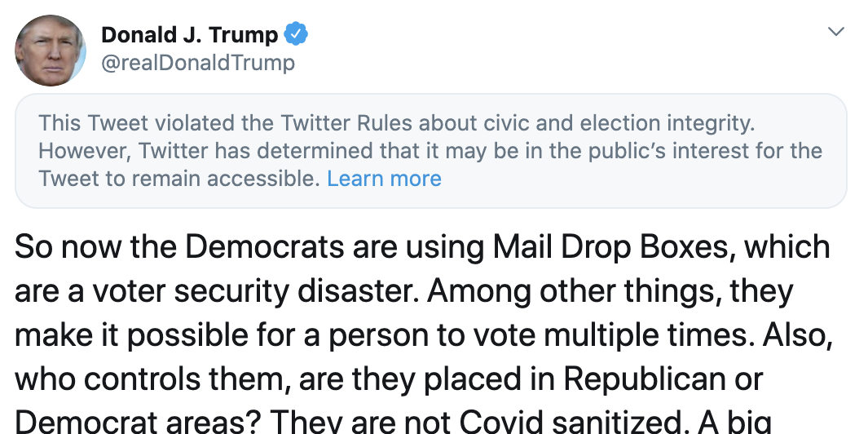Click "Tweet to remain accessible" text
This screenshot has width=868, height=434.
click(x=178, y=179)
